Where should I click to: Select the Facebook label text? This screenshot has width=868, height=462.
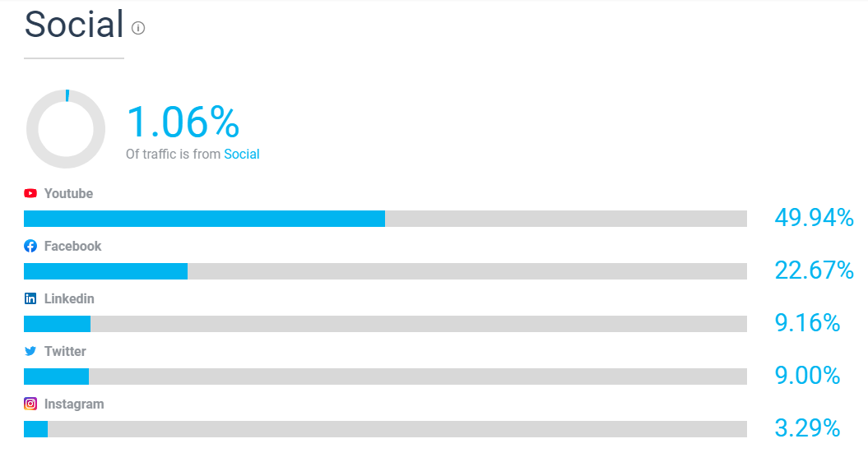click(x=72, y=246)
